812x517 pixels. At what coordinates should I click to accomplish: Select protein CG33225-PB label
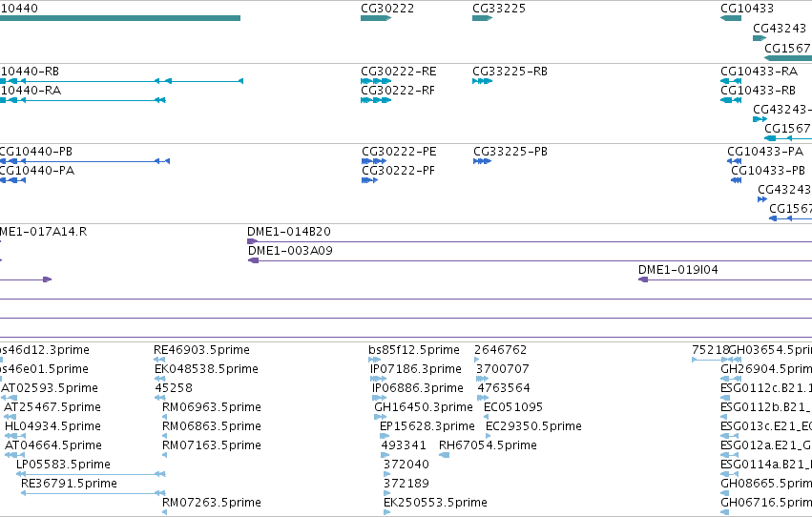pyautogui.click(x=510, y=152)
